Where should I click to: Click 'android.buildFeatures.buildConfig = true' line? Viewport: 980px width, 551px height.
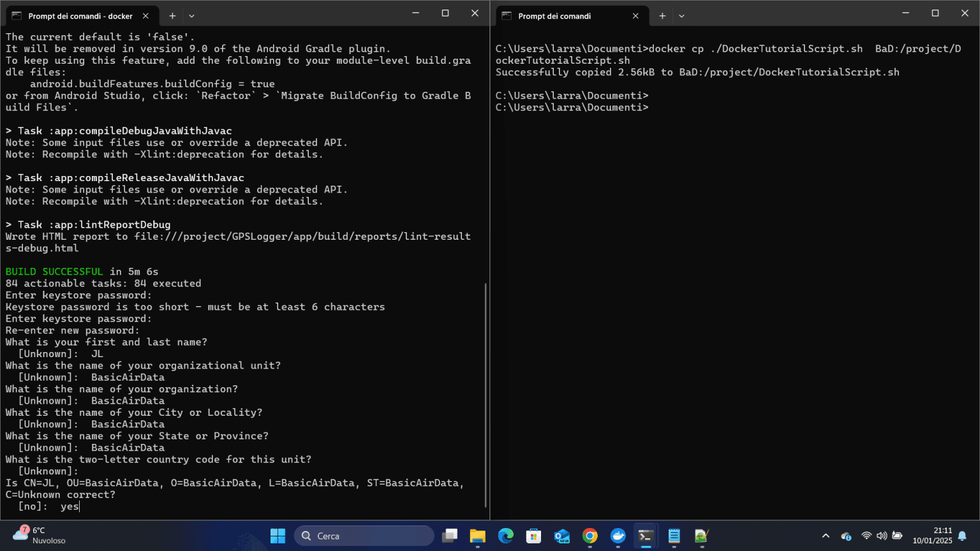(x=152, y=84)
